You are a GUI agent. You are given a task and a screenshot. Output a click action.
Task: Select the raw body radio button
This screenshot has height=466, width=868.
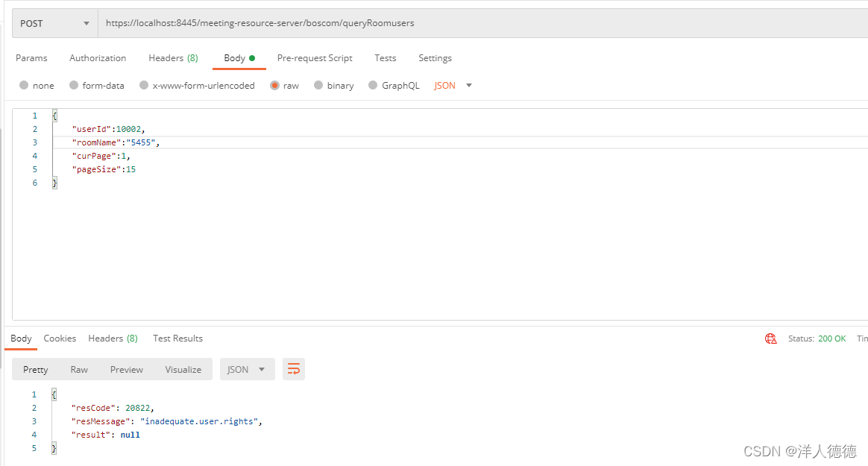click(274, 85)
